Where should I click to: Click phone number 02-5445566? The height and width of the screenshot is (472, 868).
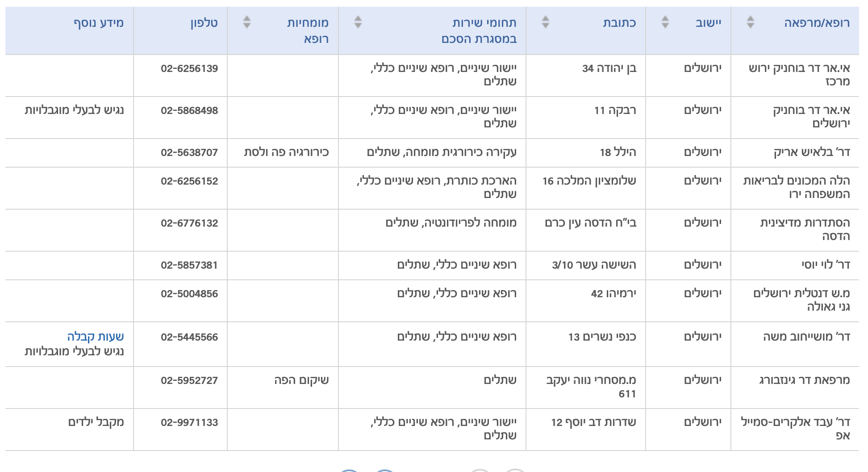pos(189,337)
